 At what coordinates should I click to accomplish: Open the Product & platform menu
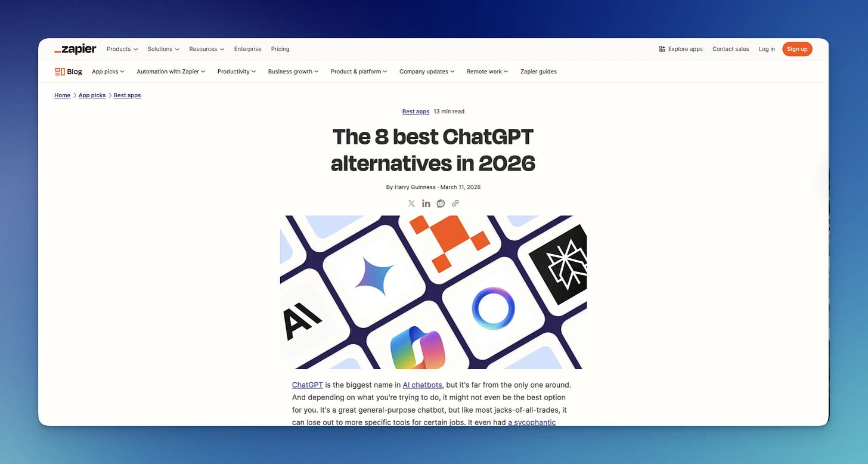[359, 72]
